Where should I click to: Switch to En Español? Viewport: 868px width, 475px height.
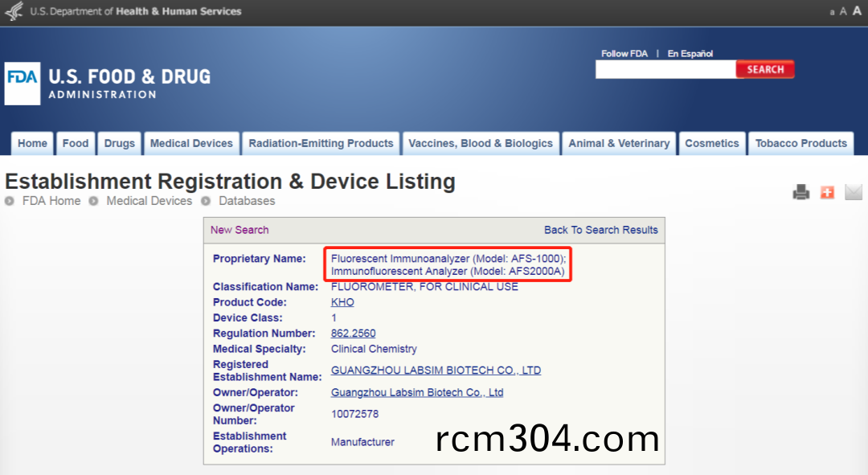pyautogui.click(x=690, y=54)
